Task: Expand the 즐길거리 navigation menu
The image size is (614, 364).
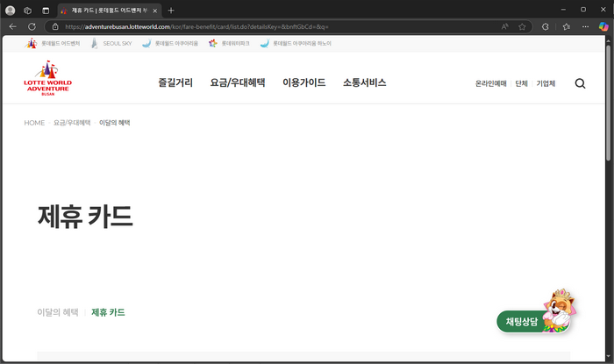Action: [175, 83]
